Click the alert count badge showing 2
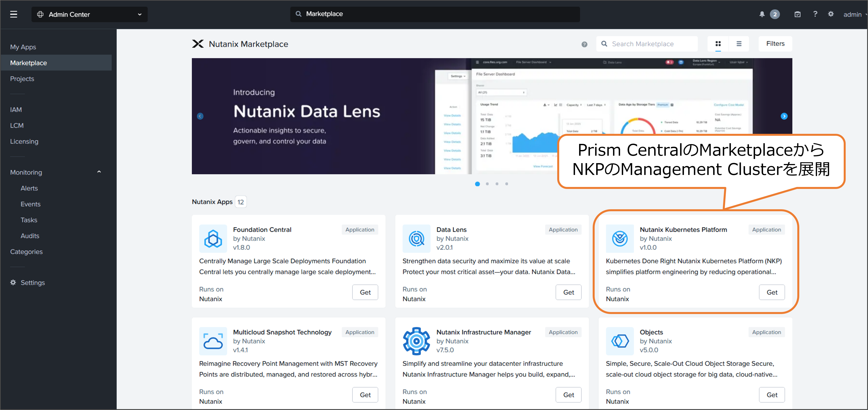This screenshot has width=868, height=410. tap(775, 14)
